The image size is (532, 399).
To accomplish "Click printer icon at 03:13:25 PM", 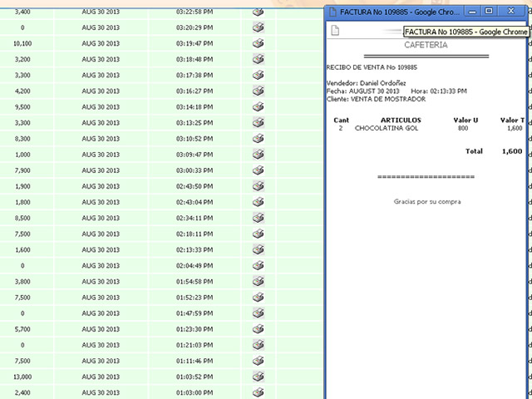I will (259, 122).
